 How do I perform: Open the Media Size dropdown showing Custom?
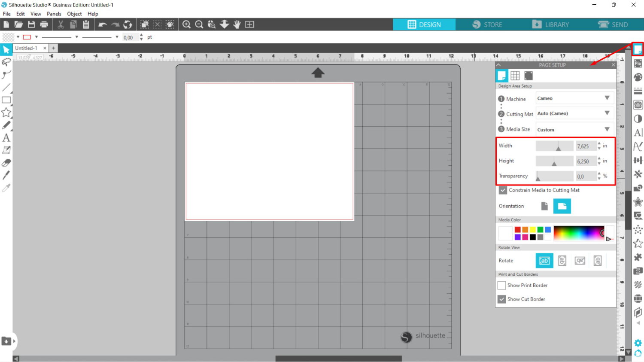[x=574, y=129]
